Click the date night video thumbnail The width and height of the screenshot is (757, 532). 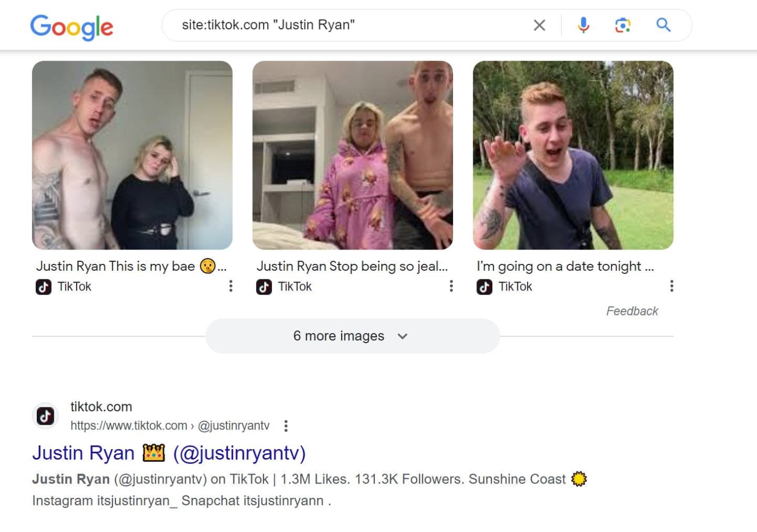(573, 155)
